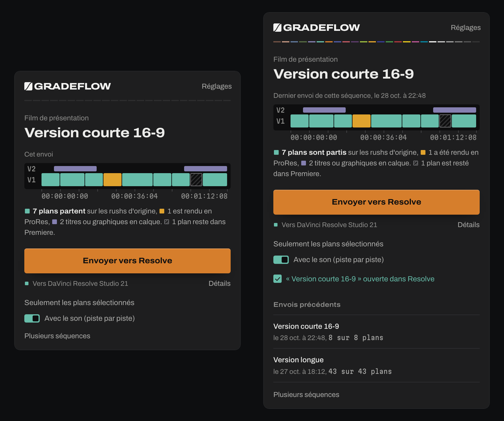This screenshot has height=421, width=504.
Task: Expand Plusieurs séquences in the left panel
Action: pyautogui.click(x=57, y=336)
